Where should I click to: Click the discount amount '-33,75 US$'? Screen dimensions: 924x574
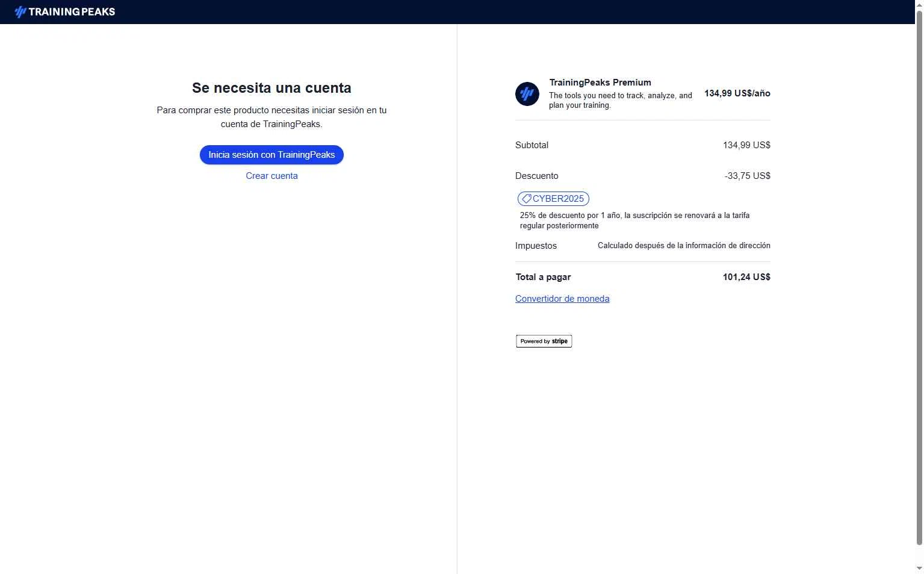point(748,176)
